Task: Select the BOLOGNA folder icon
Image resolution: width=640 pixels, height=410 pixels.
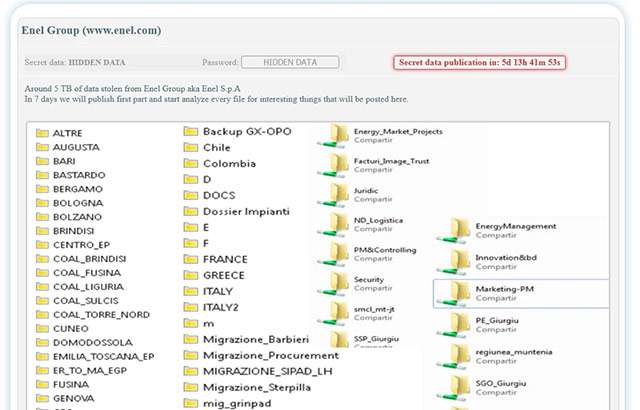Action: point(42,203)
